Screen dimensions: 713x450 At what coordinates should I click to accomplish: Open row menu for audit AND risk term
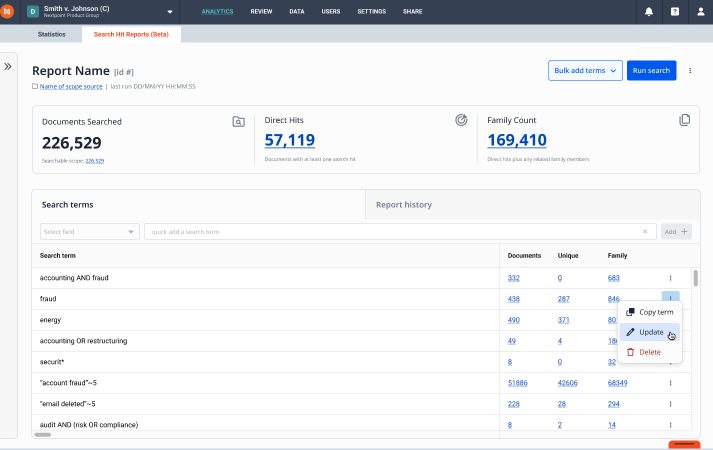click(670, 425)
